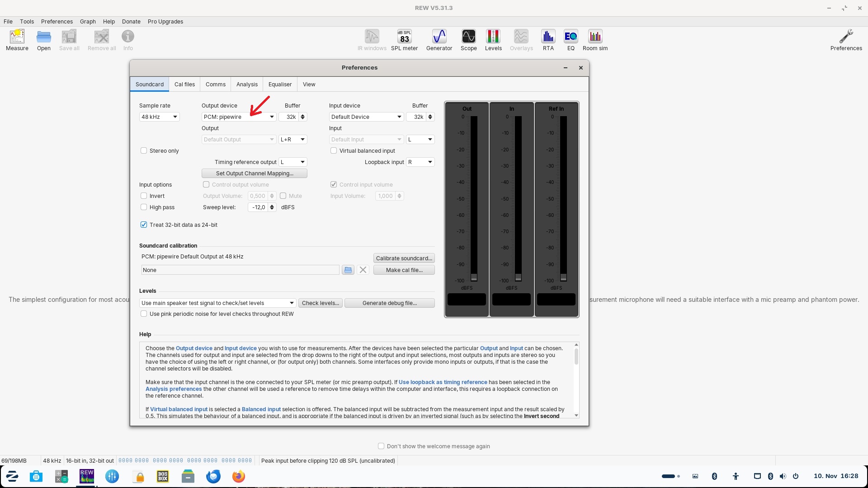This screenshot has height=488, width=868.
Task: Uncheck Treat 32-bit data as 24-bit
Action: (x=144, y=225)
